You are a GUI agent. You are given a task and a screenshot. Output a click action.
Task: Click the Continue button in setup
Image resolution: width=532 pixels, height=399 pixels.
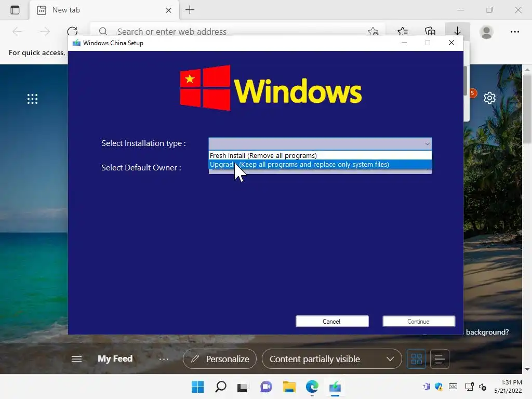coord(419,321)
